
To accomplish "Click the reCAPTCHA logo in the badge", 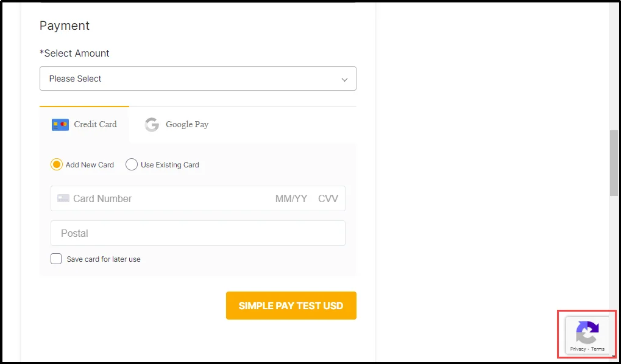I will click(587, 332).
